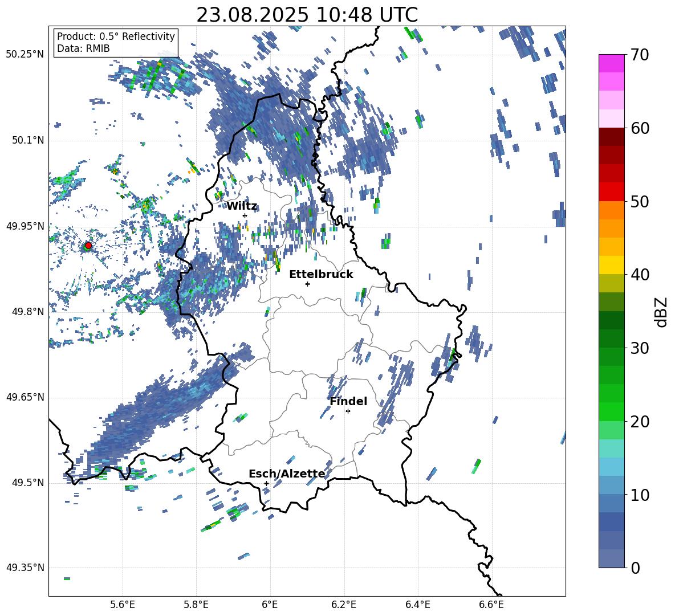Screen dimensions: 675x616
Task: Click the colorbar tick value 0
Action: click(635, 568)
